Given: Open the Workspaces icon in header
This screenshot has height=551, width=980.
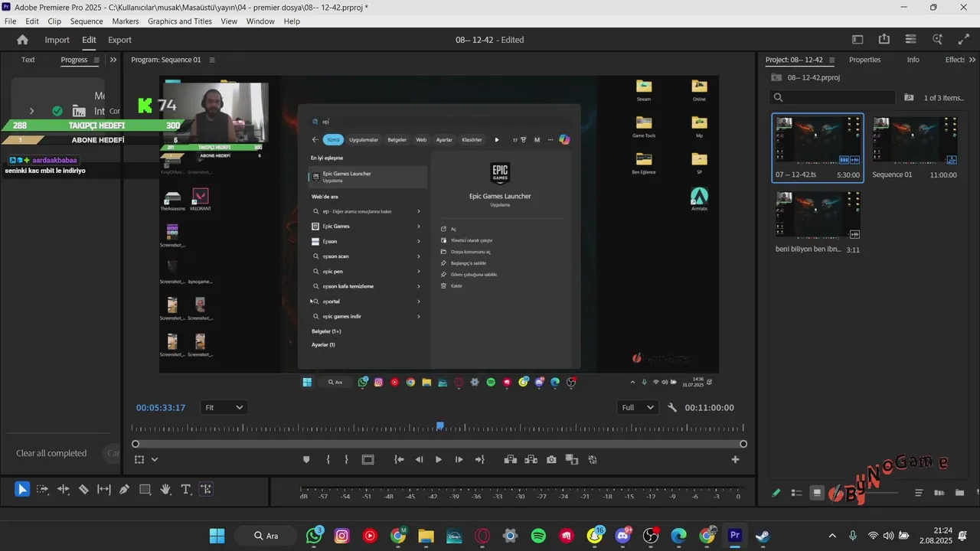Looking at the screenshot, I should pos(857,40).
